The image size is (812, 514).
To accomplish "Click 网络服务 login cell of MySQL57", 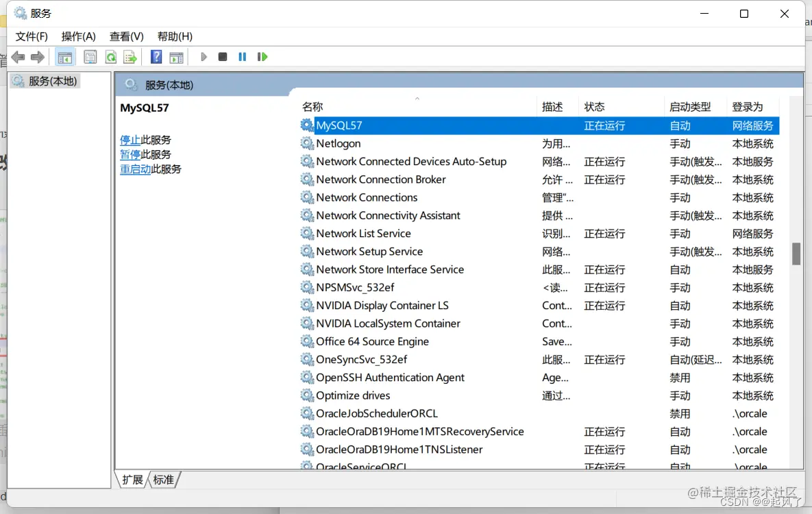I will coord(752,125).
